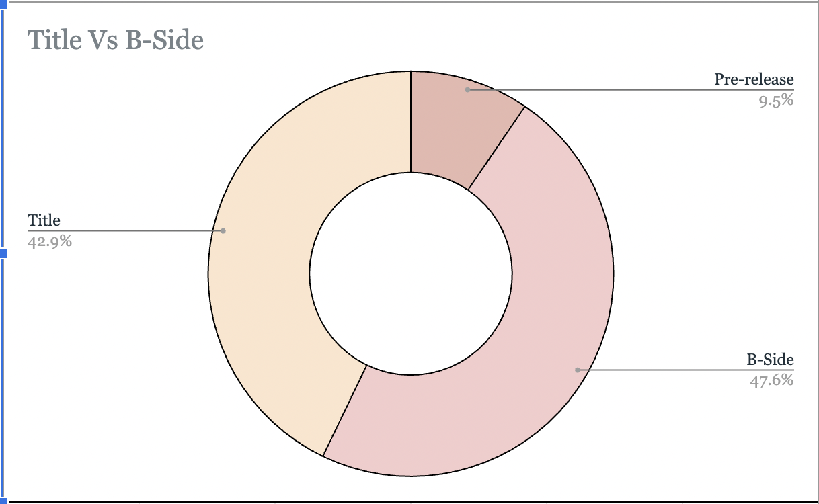Click the Title label leader line
The width and height of the screenshot is (819, 504).
125,231
